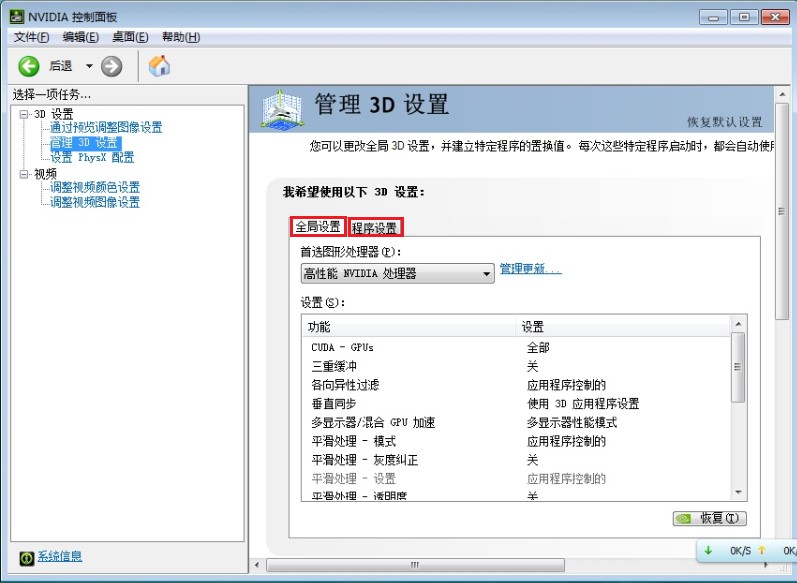The image size is (797, 583).
Task: Collapse the 3D 设置 tree node
Action: click(x=23, y=114)
